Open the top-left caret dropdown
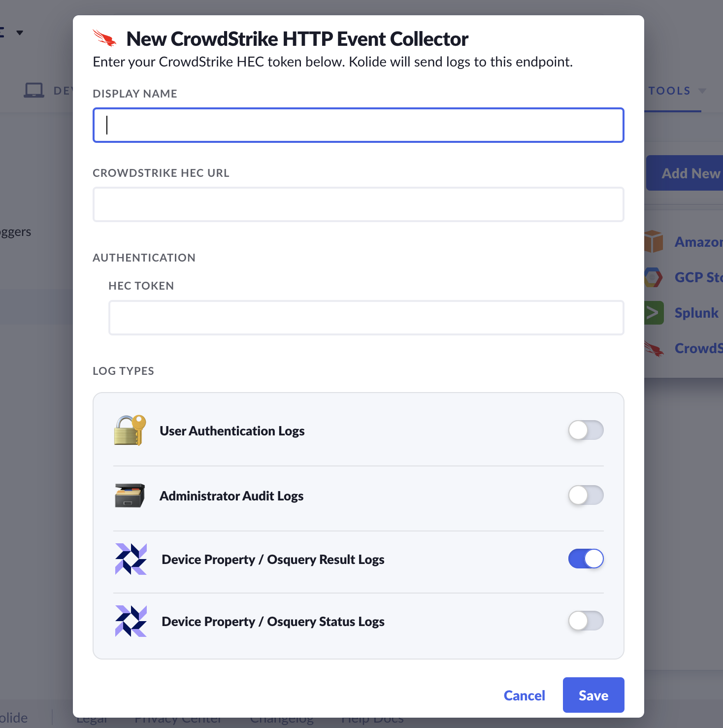The image size is (723, 728). click(x=20, y=33)
